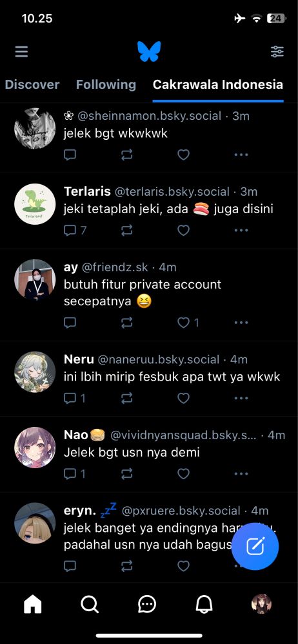
Task: Switch to the Following tab
Action: pyautogui.click(x=106, y=84)
